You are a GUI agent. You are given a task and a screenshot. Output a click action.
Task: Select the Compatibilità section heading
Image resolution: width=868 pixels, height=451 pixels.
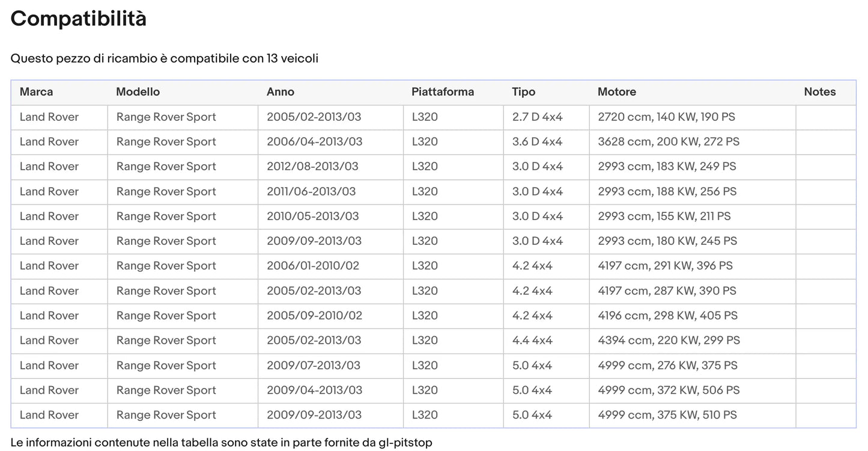click(79, 19)
